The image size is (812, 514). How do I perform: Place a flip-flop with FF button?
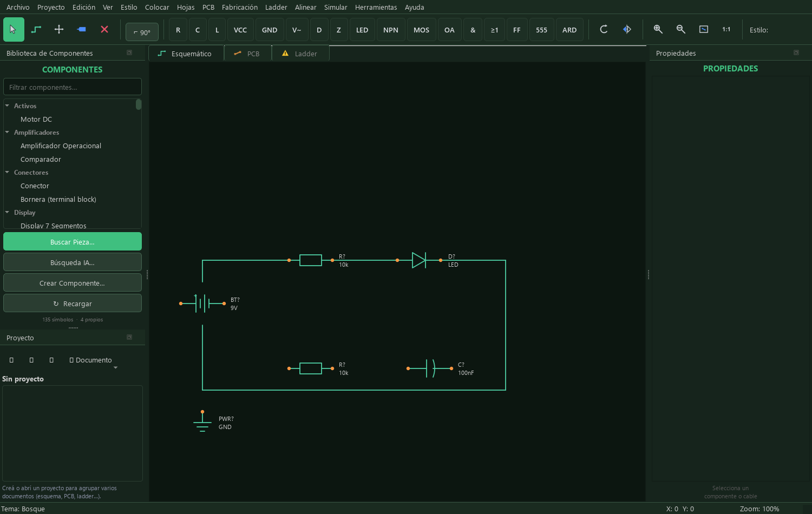pos(517,30)
